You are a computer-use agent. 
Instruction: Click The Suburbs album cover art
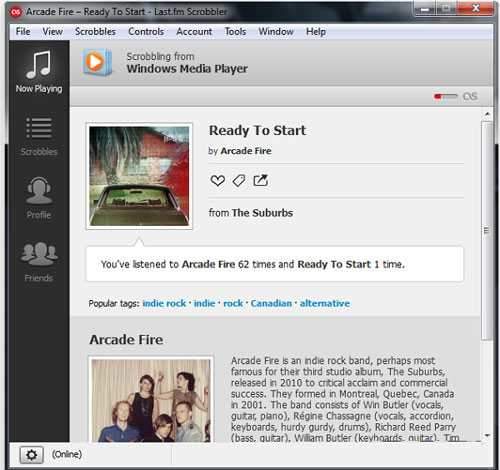click(139, 176)
